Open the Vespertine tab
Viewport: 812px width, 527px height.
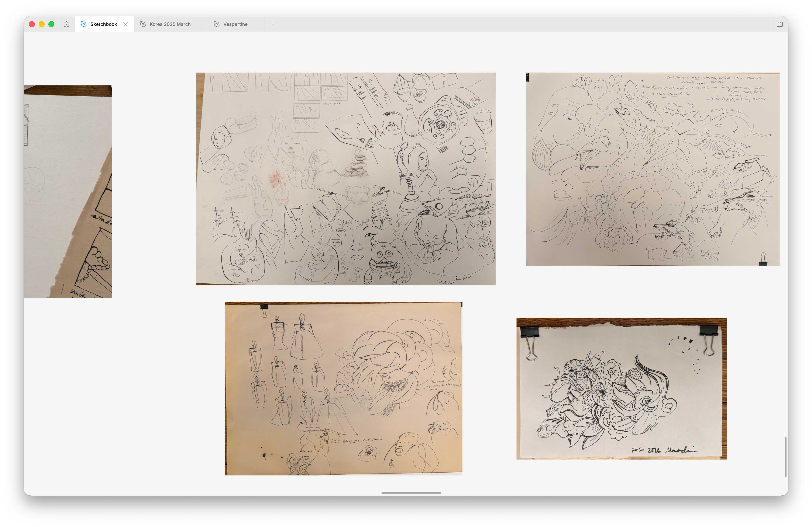pos(235,24)
